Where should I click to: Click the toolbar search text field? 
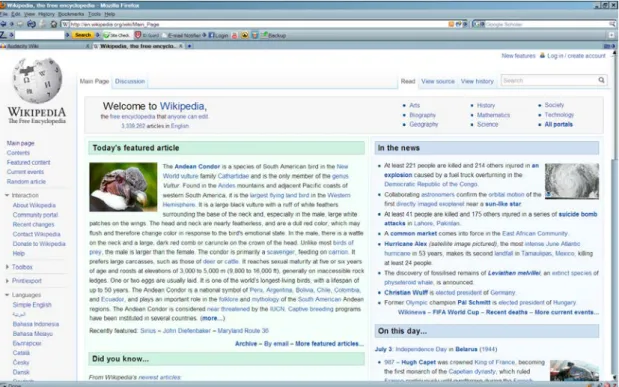tap(39, 35)
